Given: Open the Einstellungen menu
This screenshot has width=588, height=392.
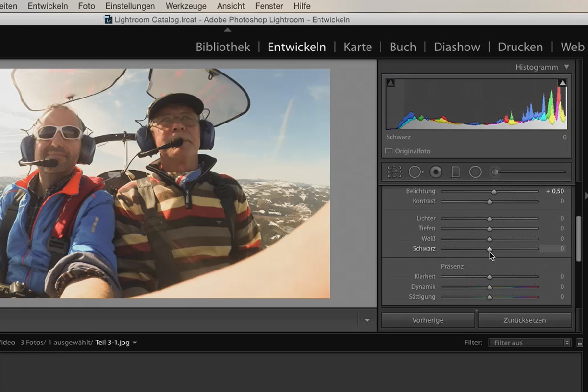Looking at the screenshot, I should click(x=130, y=6).
